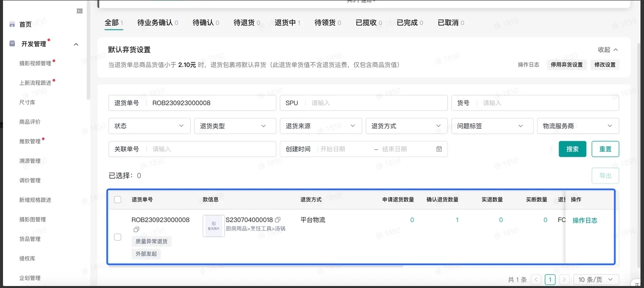Open 摄影视频管理 in sidebar

pos(35,63)
